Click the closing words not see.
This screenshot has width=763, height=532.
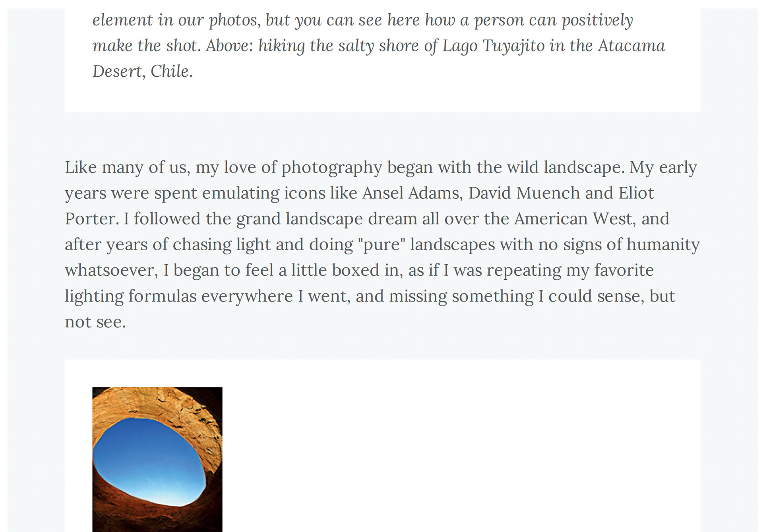click(x=95, y=322)
